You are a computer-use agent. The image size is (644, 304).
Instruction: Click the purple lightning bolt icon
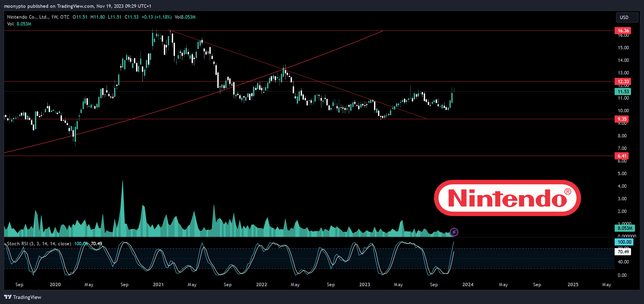coord(454,232)
